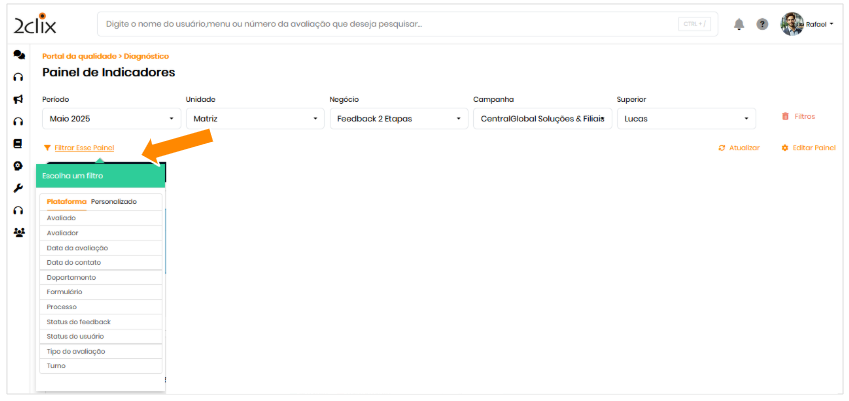Click the wrench tools icon in sidebar

(x=18, y=188)
